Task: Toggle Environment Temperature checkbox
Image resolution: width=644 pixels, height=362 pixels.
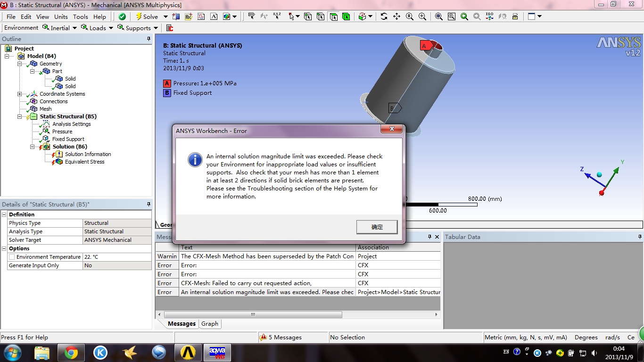Action: (x=12, y=257)
